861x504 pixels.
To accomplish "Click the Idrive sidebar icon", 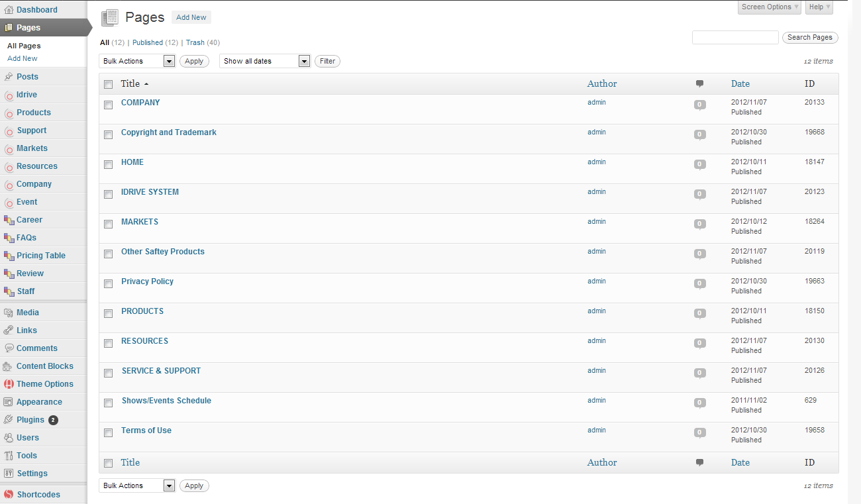I will pos(9,95).
